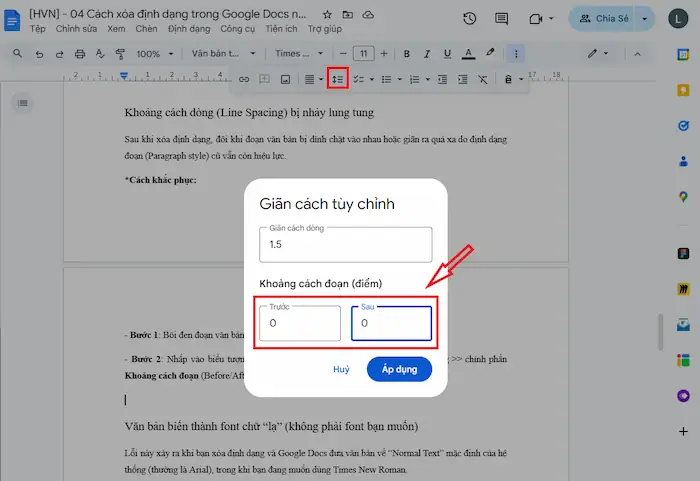
Task: Click Huỷ to cancel the dialog
Action: [x=341, y=369]
